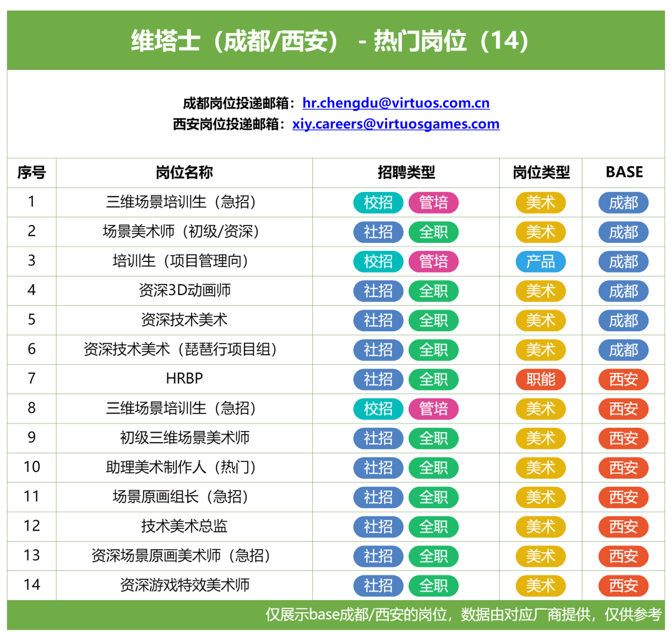
Task: Click the 社招 tag in 场景原画组长 row
Action: tap(378, 498)
